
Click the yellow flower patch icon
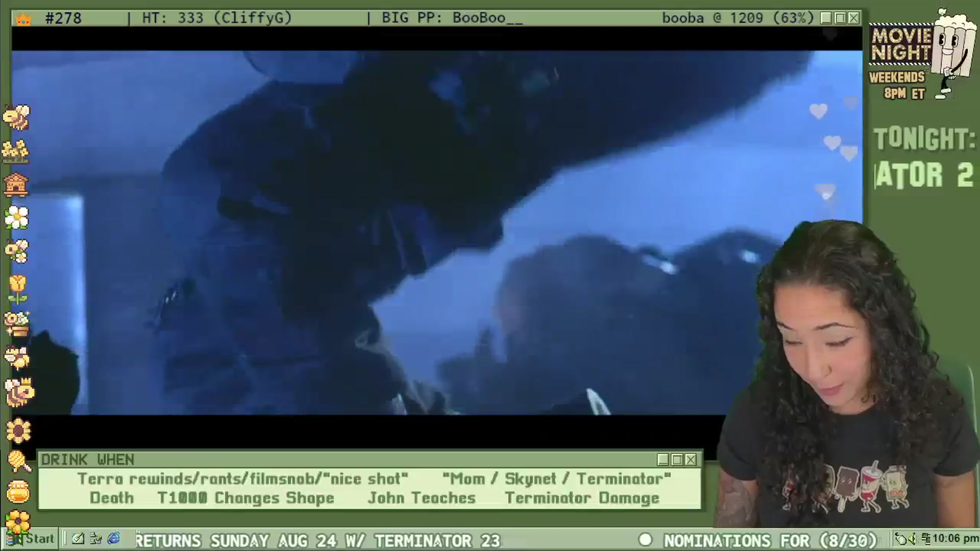click(15, 151)
